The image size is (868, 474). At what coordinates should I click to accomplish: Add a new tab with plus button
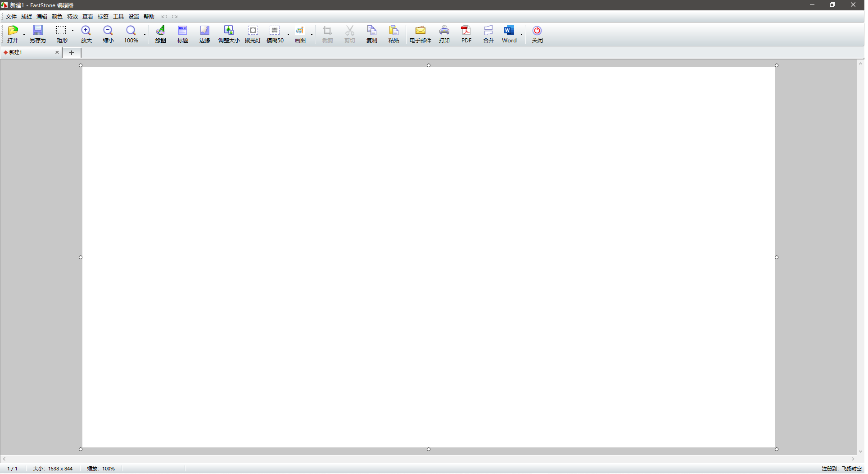tap(72, 53)
